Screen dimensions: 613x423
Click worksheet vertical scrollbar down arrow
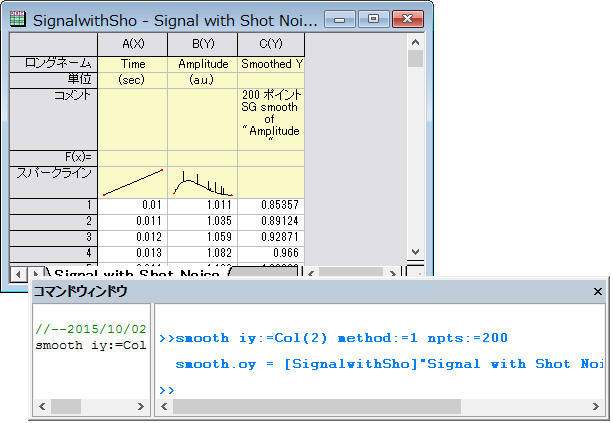pos(415,252)
